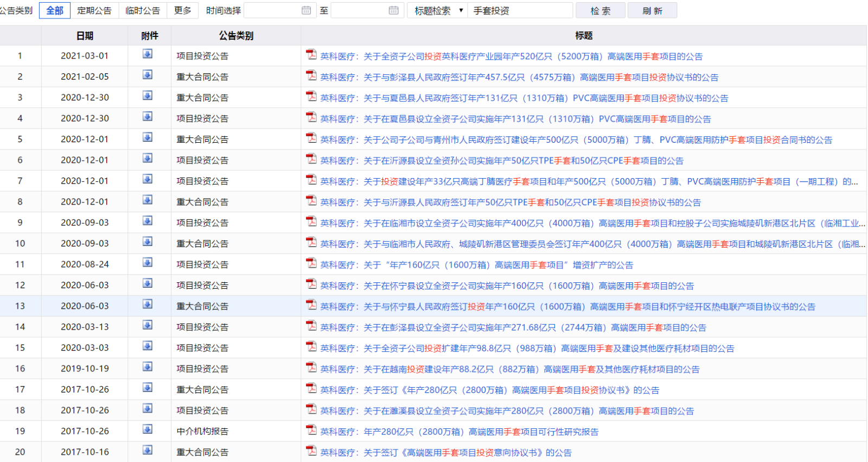Viewport: 868px width, 462px height.
Task: Open announcement 夏邑县人民政府签订年产131亿只 PVC
Action: tap(524, 98)
